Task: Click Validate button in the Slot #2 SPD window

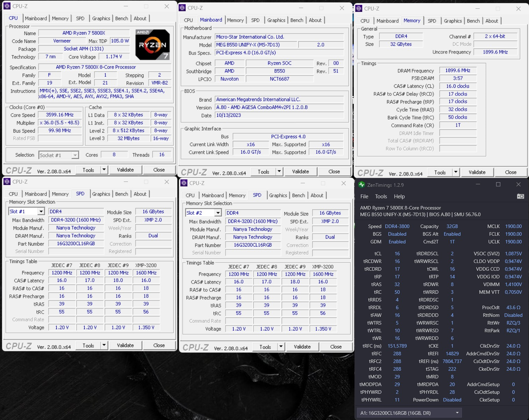Action: [x=302, y=347]
